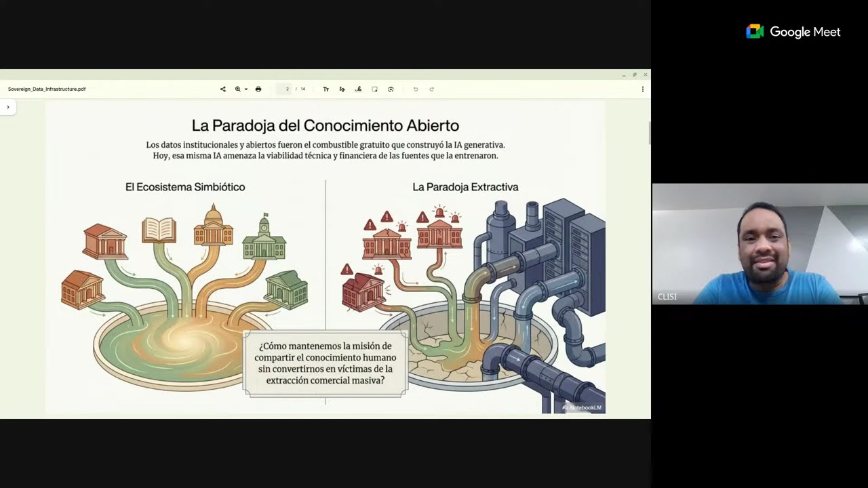
Task: Select the add text tool
Action: point(325,89)
